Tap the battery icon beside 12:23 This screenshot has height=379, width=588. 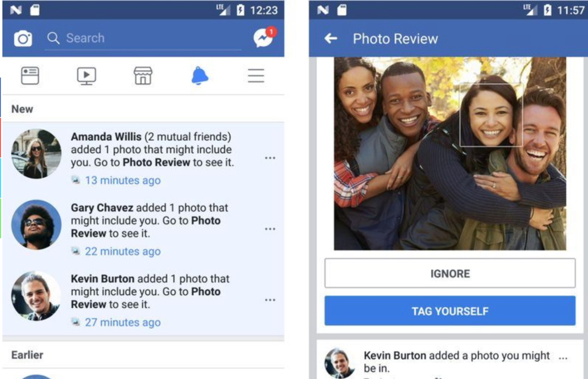point(241,10)
